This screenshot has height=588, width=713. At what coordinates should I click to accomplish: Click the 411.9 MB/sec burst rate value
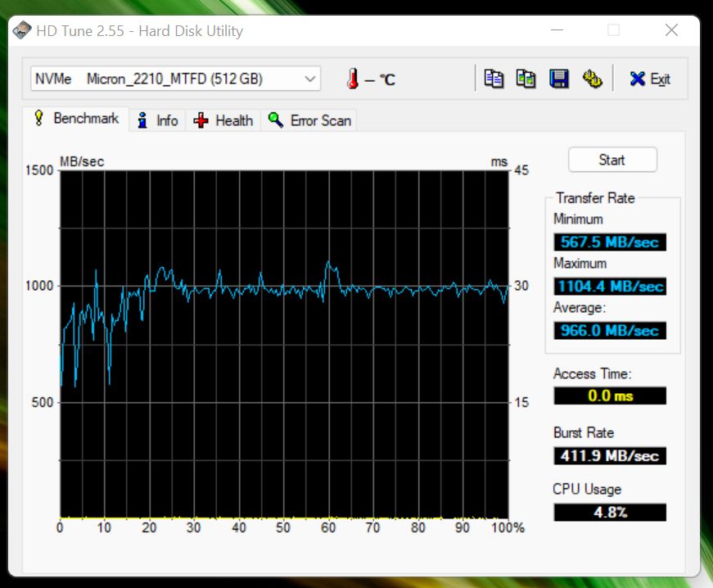[x=610, y=455]
